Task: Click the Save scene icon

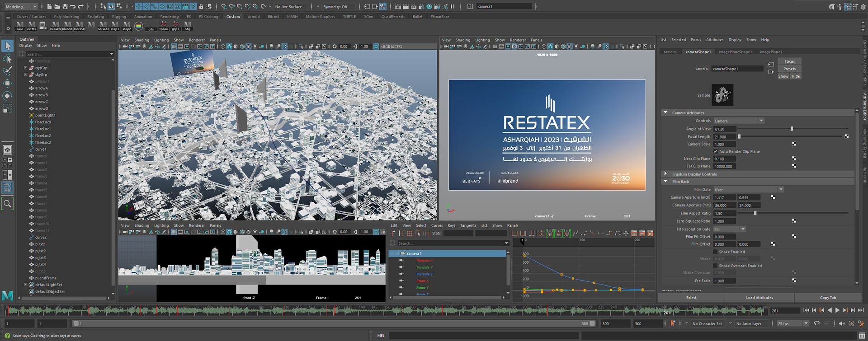Action: click(x=65, y=6)
